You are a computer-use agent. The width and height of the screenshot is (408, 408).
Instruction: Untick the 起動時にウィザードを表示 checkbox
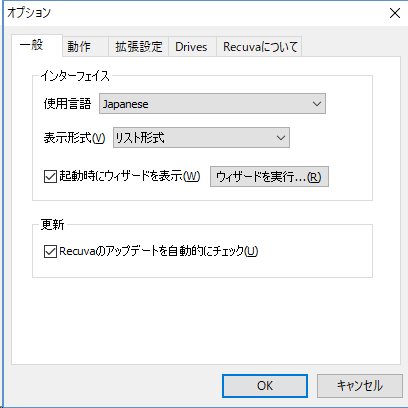coord(50,176)
